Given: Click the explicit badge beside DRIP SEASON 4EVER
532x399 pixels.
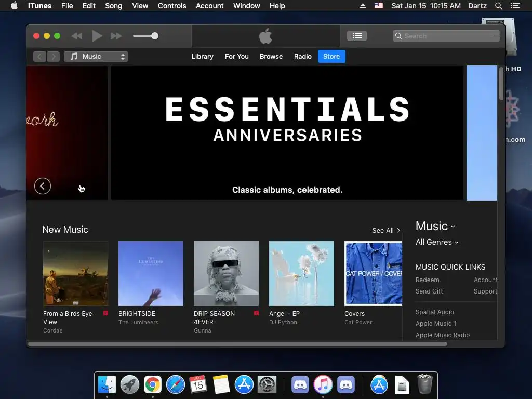Looking at the screenshot, I should point(256,313).
